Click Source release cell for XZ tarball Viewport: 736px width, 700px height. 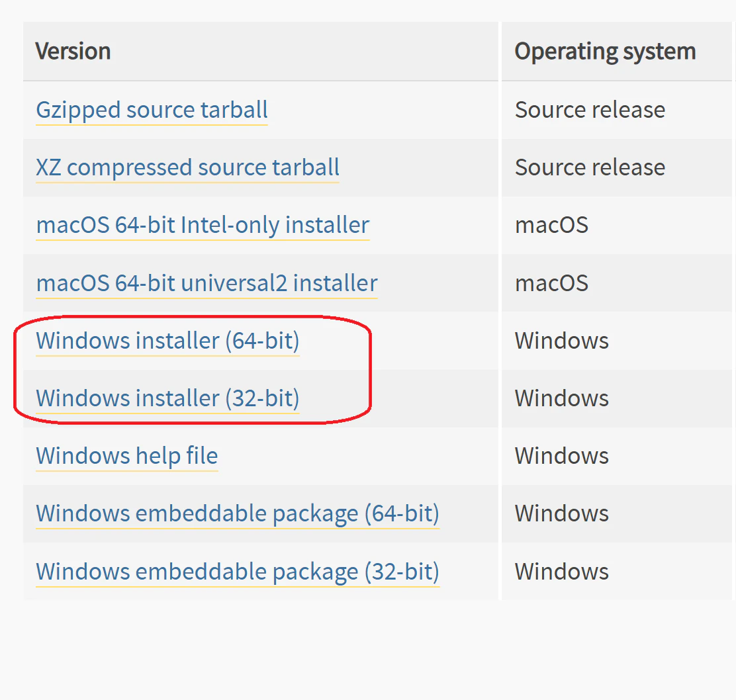(x=590, y=168)
